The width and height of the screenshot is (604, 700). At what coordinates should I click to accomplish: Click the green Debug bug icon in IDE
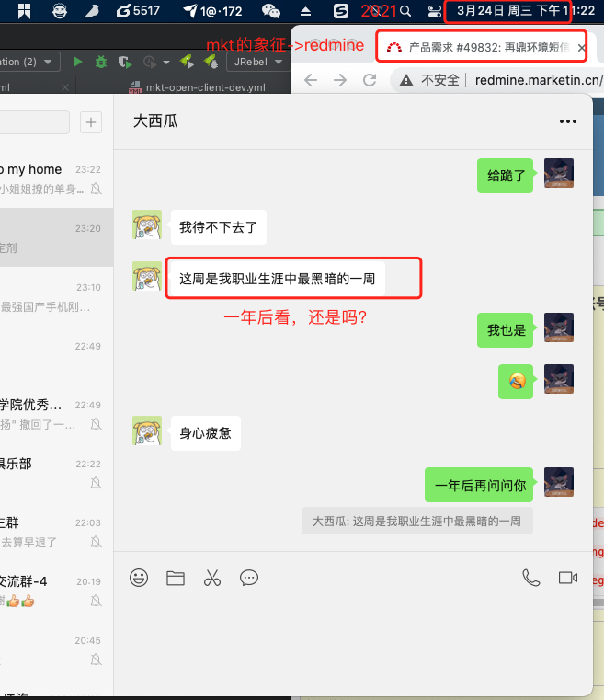(101, 62)
